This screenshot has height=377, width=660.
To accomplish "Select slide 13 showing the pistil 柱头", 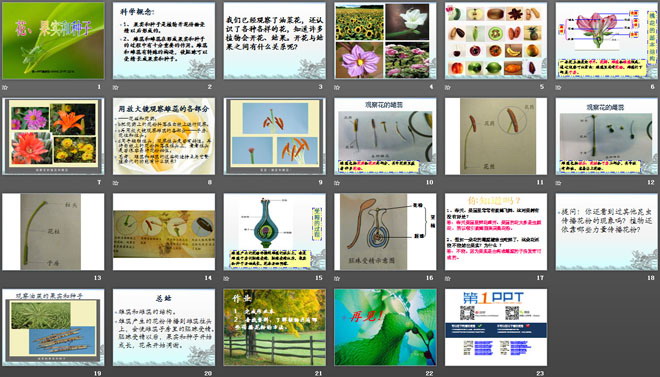I will tap(53, 232).
